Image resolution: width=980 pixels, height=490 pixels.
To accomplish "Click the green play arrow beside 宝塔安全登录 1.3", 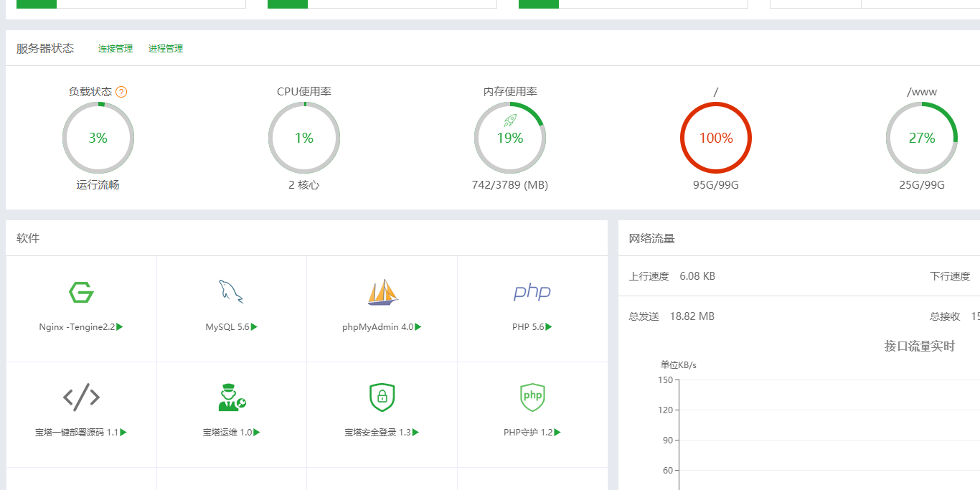I will pyautogui.click(x=415, y=433).
